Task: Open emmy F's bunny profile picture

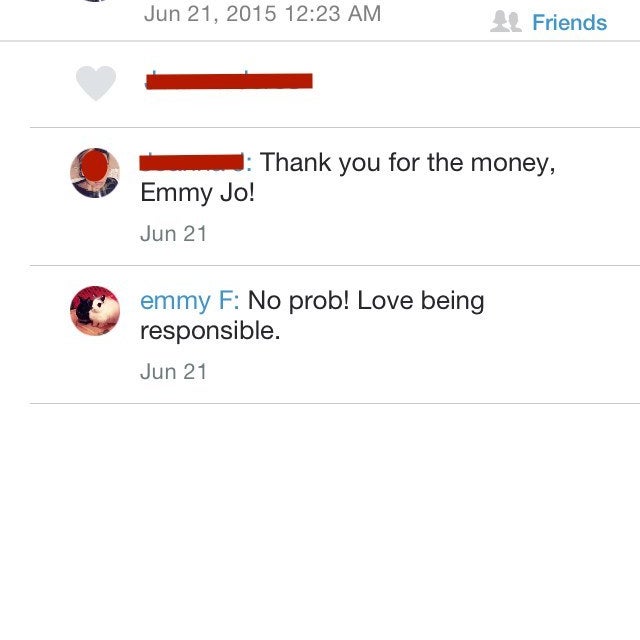Action: 95,311
